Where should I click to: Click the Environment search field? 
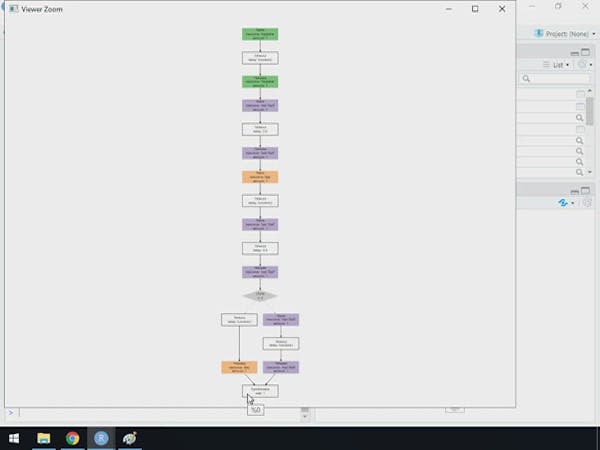click(555, 78)
